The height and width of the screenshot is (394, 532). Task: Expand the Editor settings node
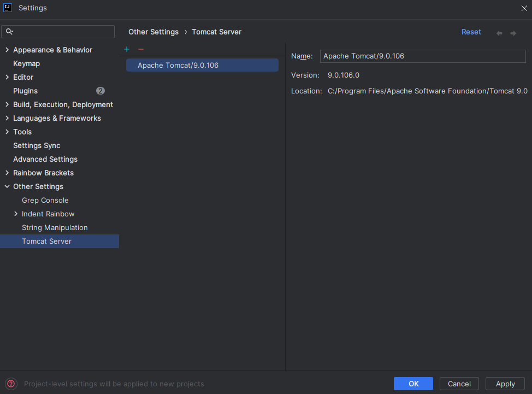click(x=7, y=77)
